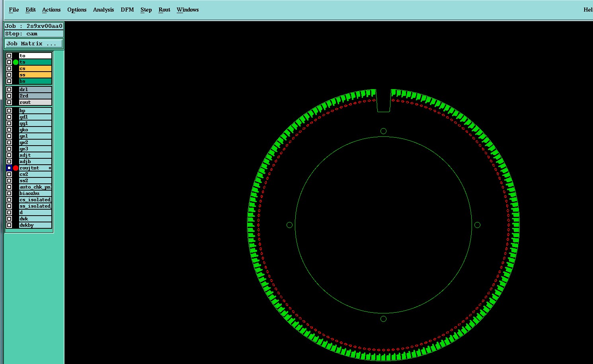Open the Analysis menu
This screenshot has height=364, width=593.
(x=103, y=10)
